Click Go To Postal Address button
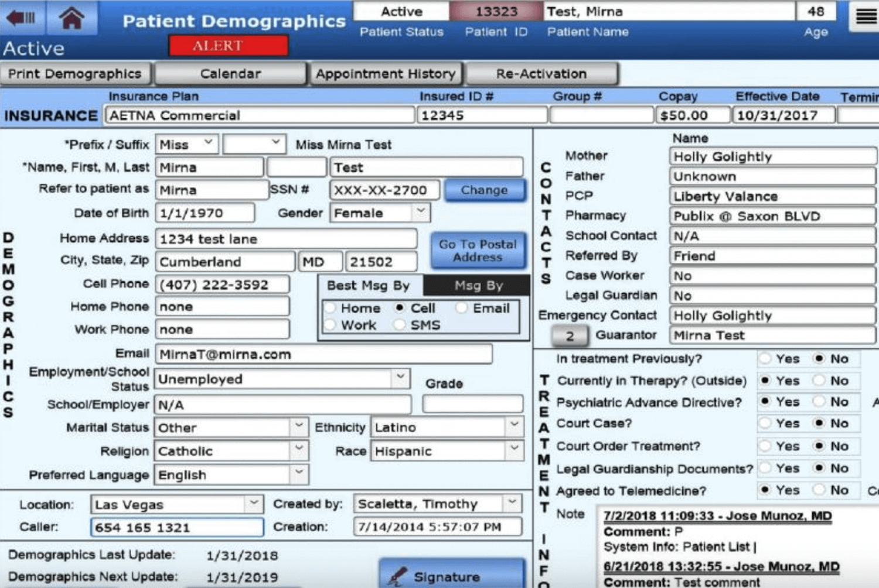Image resolution: width=879 pixels, height=588 pixels. [x=478, y=251]
